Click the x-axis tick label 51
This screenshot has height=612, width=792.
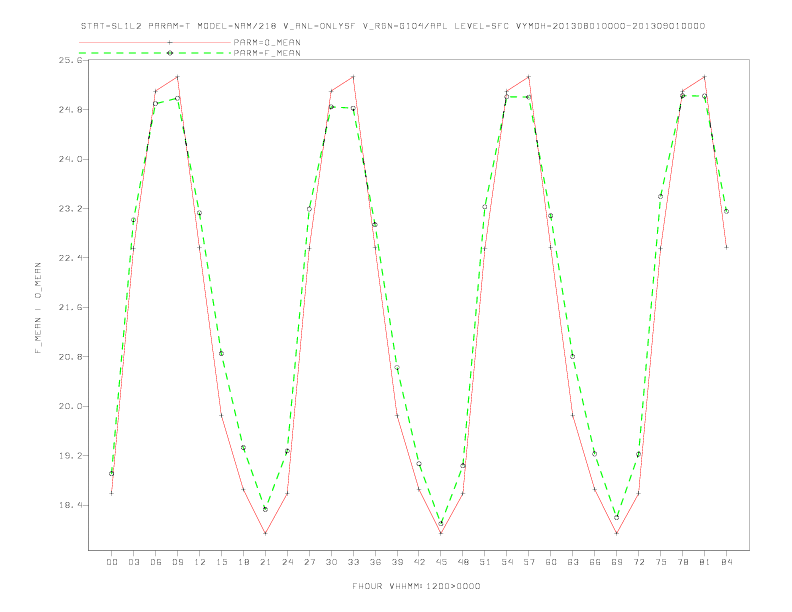click(485, 562)
